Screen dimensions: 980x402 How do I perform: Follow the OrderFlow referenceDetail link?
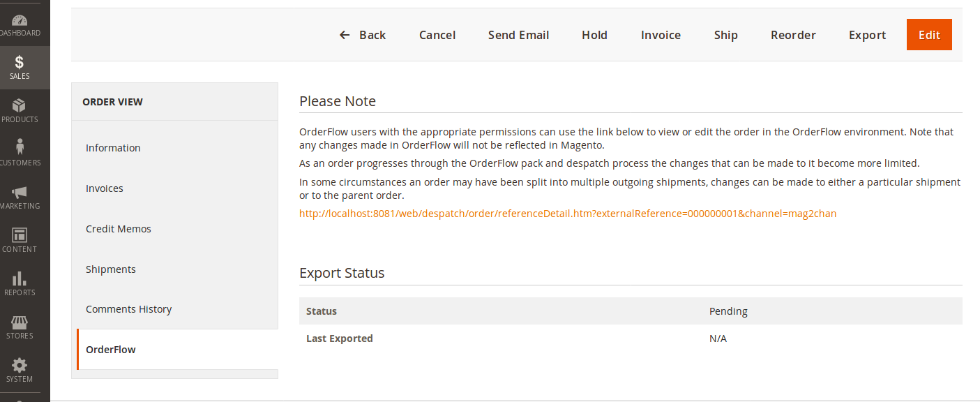pyautogui.click(x=568, y=214)
